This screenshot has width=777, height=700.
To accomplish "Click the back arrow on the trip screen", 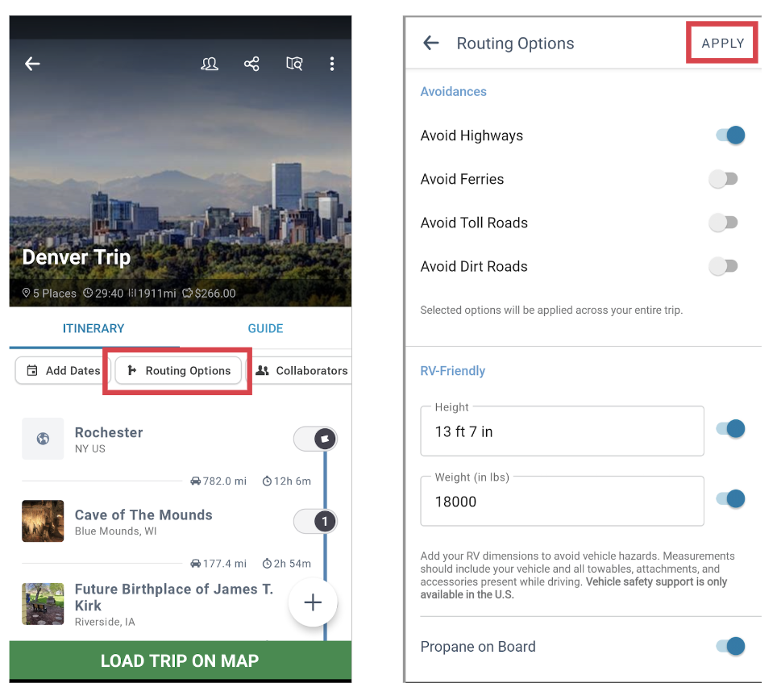I will point(31,63).
